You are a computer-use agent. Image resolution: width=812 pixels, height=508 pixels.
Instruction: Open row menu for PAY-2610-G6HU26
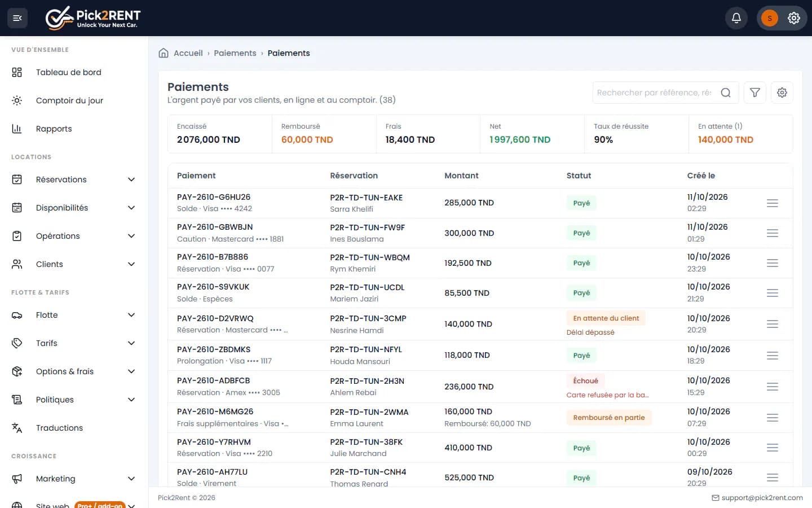tap(773, 203)
